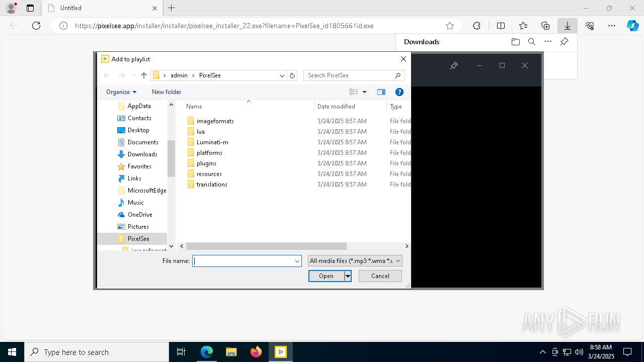
Task: Select the translations folder
Action: coord(212,185)
